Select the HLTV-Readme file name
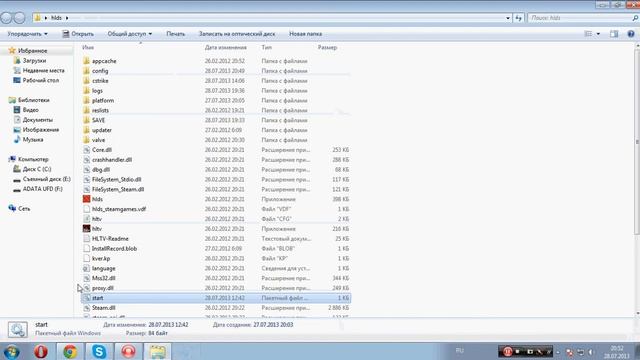This screenshot has width=640, height=360. [110, 239]
